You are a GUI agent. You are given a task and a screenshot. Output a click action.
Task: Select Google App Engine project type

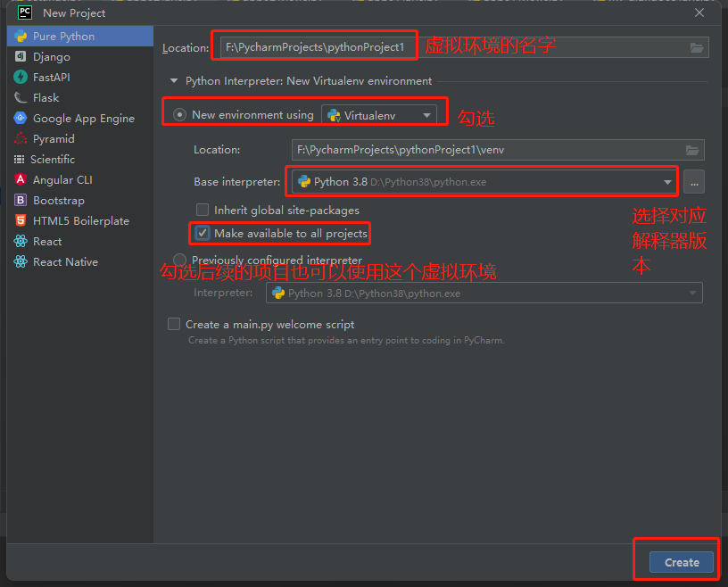pos(80,118)
